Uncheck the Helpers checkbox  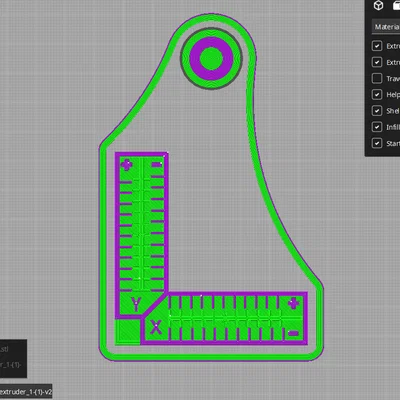point(377,95)
